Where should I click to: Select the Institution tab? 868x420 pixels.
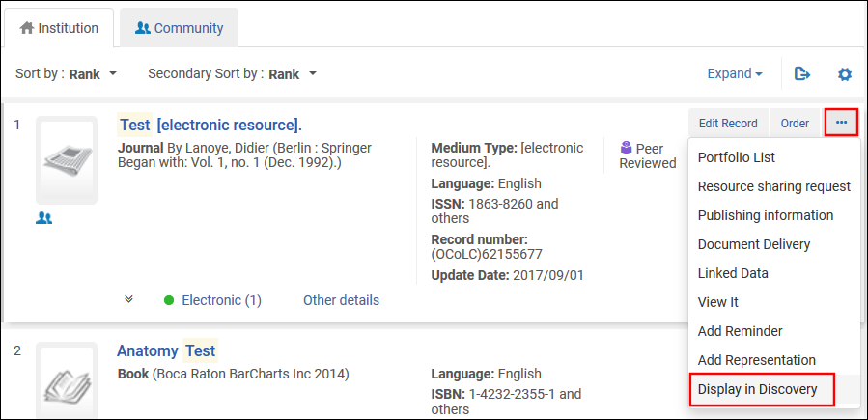click(60, 28)
